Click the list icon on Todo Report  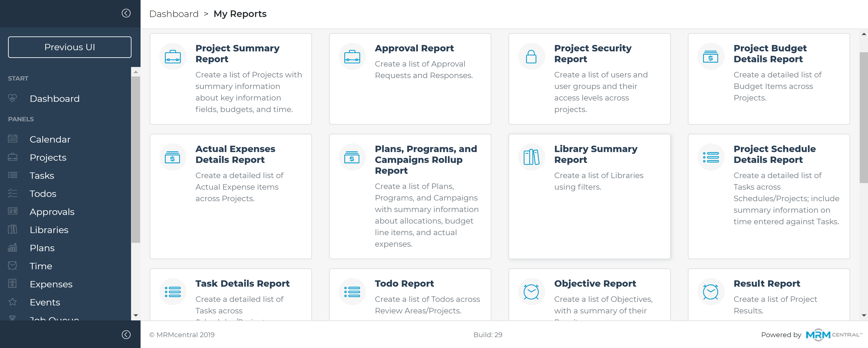352,291
